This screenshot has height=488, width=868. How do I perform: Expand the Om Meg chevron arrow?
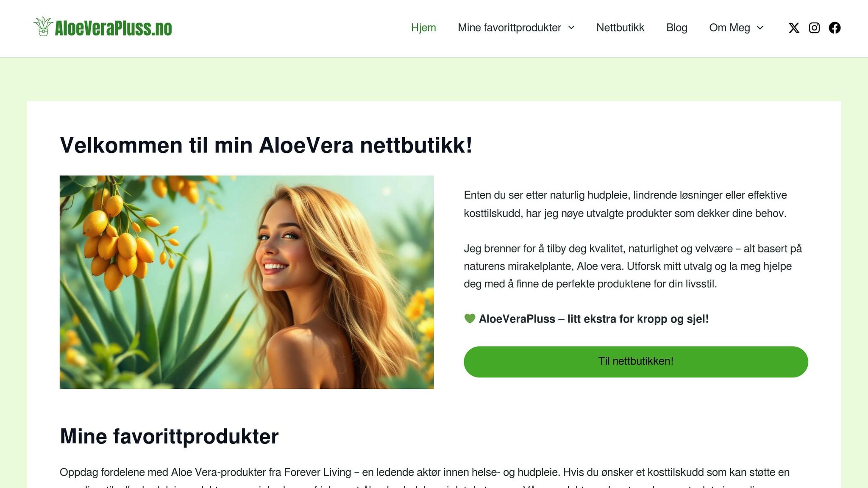760,28
